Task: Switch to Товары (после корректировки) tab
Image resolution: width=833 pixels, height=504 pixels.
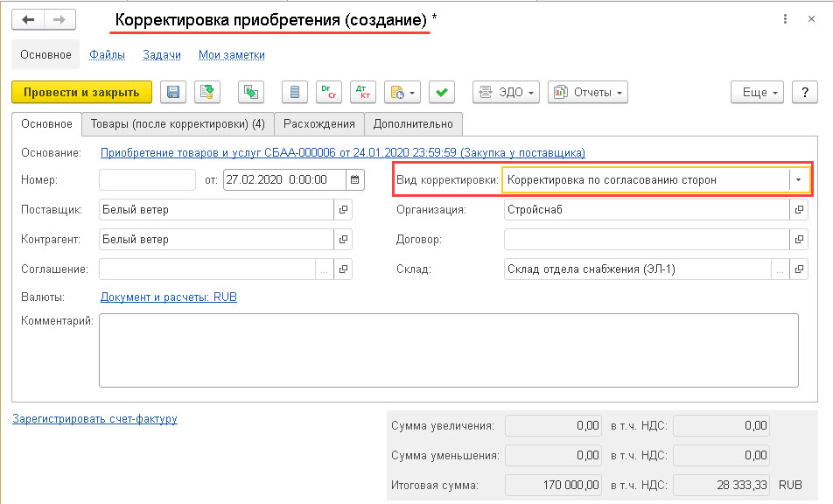Action: 178,124
